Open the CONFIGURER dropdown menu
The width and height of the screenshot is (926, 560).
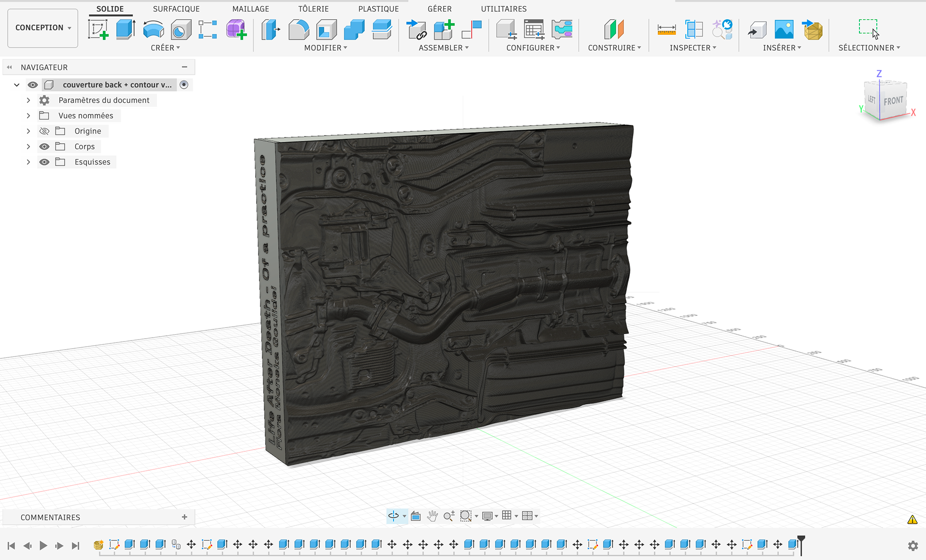(533, 48)
